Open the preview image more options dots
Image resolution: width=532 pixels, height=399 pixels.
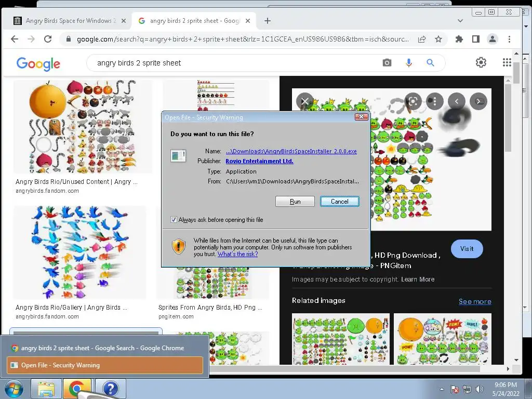tap(435, 101)
